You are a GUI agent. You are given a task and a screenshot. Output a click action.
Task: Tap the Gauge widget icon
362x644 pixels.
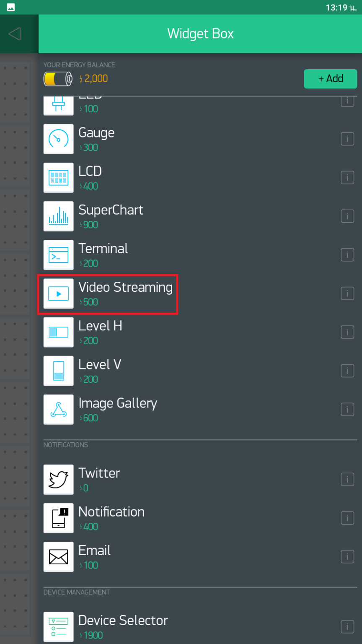click(59, 139)
